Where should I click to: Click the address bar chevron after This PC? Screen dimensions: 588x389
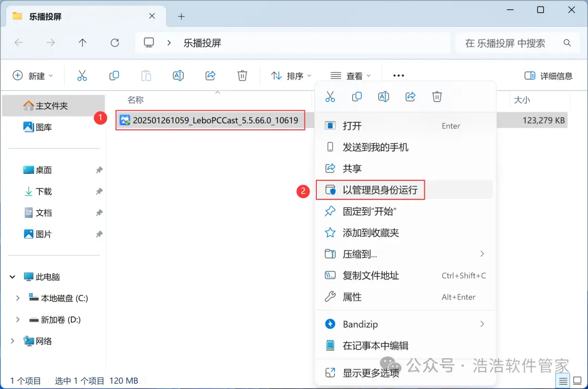[169, 42]
